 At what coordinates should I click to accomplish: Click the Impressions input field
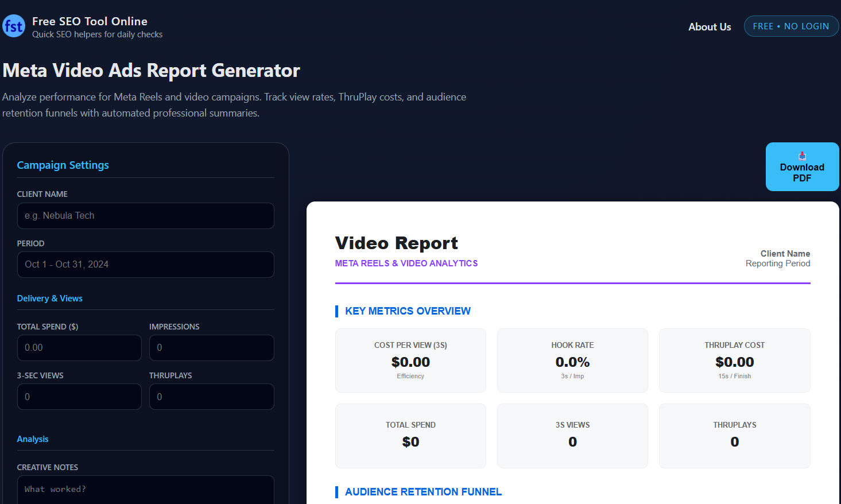[x=211, y=348]
